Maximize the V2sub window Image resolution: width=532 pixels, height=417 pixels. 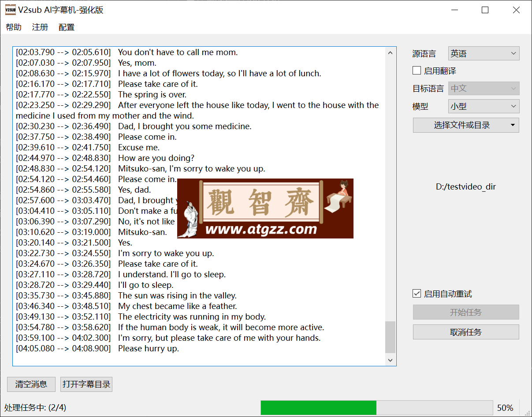coord(485,10)
